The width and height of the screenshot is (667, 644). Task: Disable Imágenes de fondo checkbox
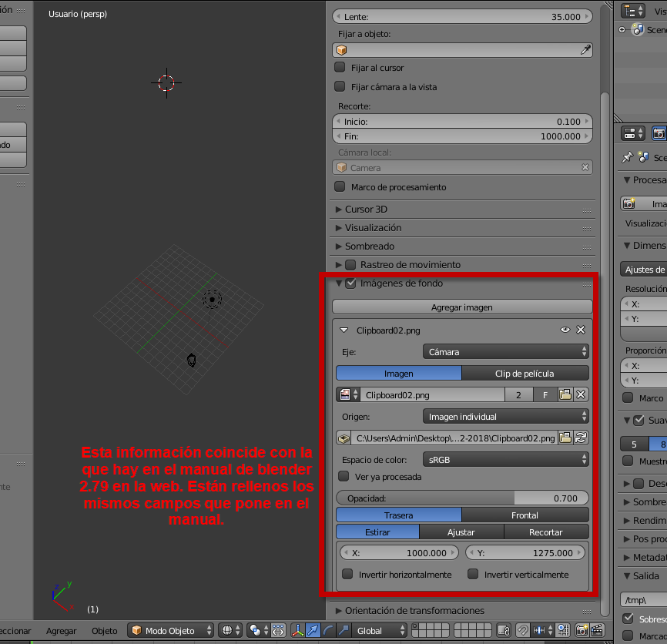(350, 283)
